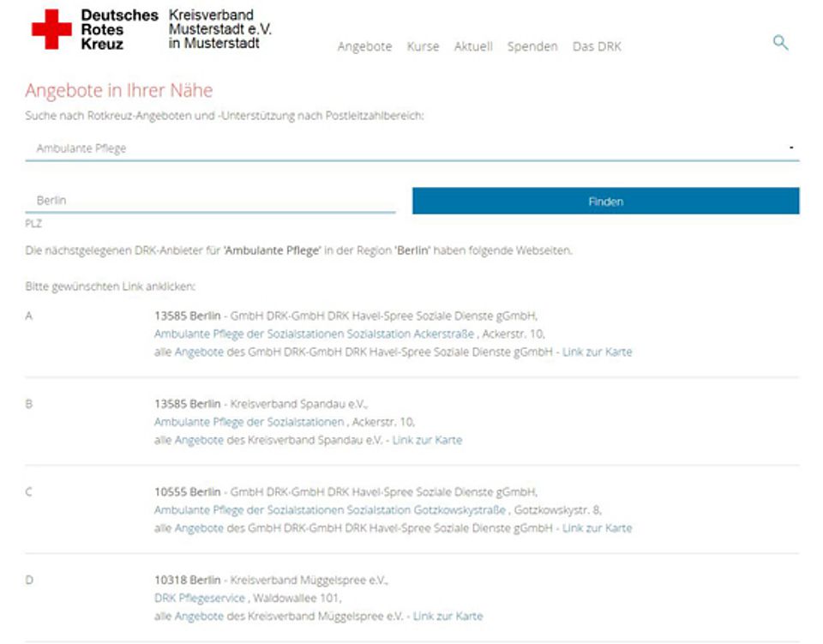Open Angebote link of Kreisverband Müggelspree
The image size is (823, 644).
click(x=199, y=616)
